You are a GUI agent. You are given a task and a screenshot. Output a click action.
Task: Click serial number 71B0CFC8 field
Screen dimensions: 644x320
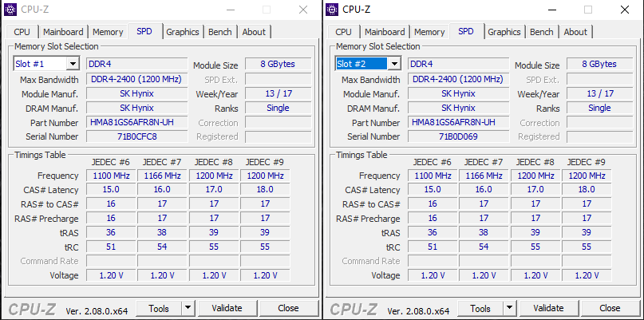coord(136,136)
